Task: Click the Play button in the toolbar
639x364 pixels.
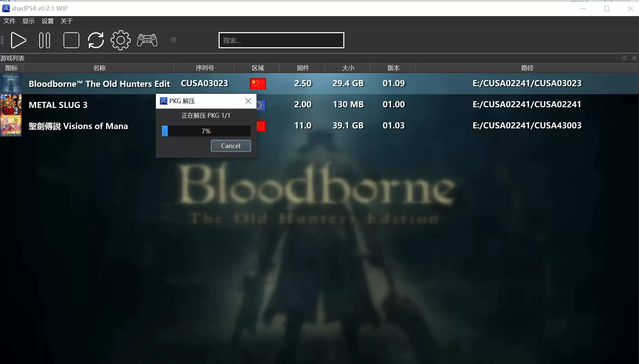Action: tap(18, 40)
